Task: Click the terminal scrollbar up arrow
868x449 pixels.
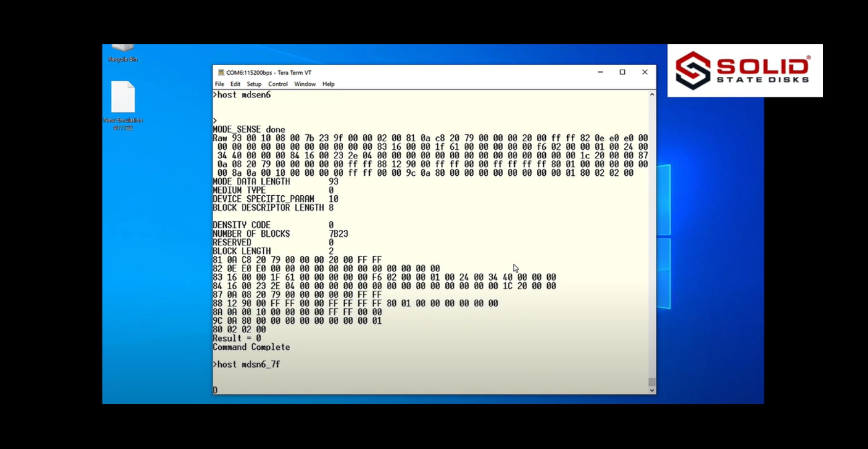Action: click(x=652, y=95)
